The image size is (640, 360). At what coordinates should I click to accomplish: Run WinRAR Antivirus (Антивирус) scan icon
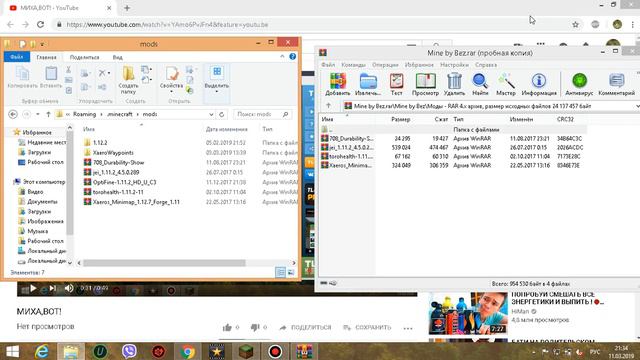pos(579,84)
